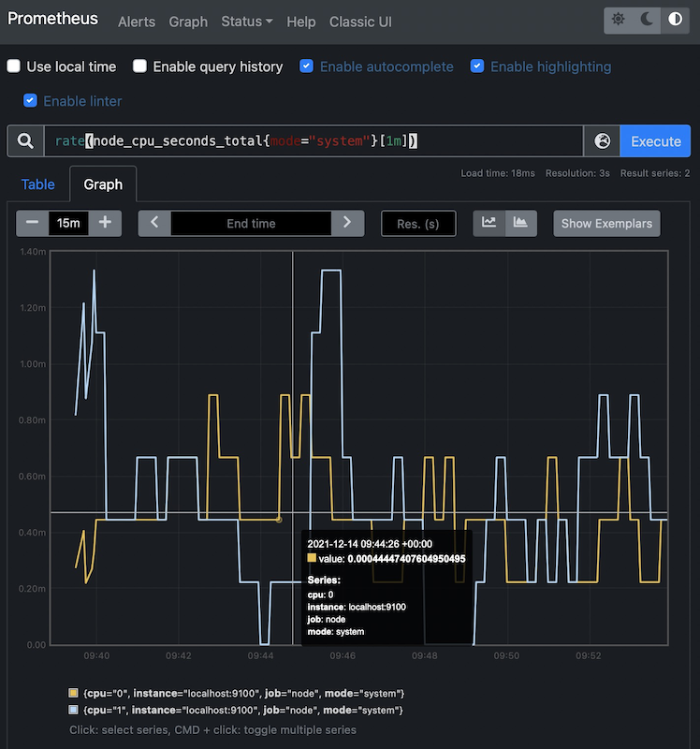The height and width of the screenshot is (749, 700).
Task: Switch to the Table tab
Action: (38, 184)
